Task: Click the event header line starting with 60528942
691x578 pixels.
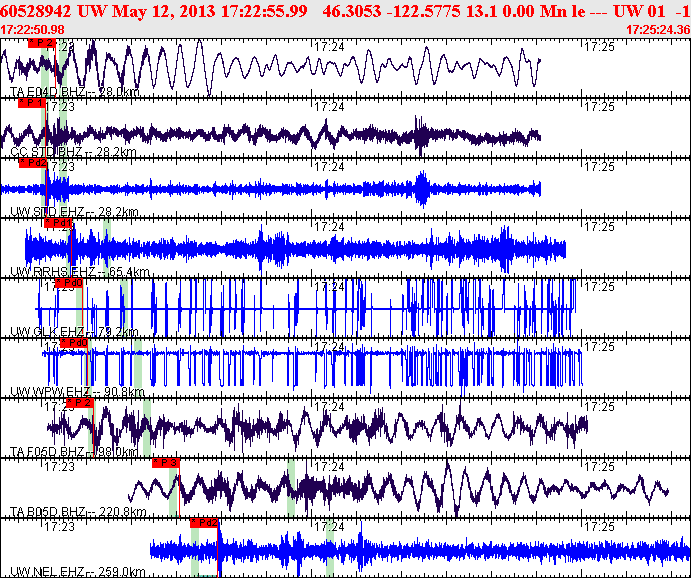Action: coord(346,11)
